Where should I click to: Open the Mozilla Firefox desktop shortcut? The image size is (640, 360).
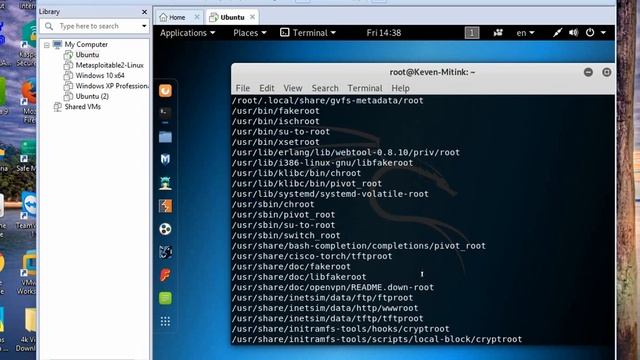(x=29, y=100)
